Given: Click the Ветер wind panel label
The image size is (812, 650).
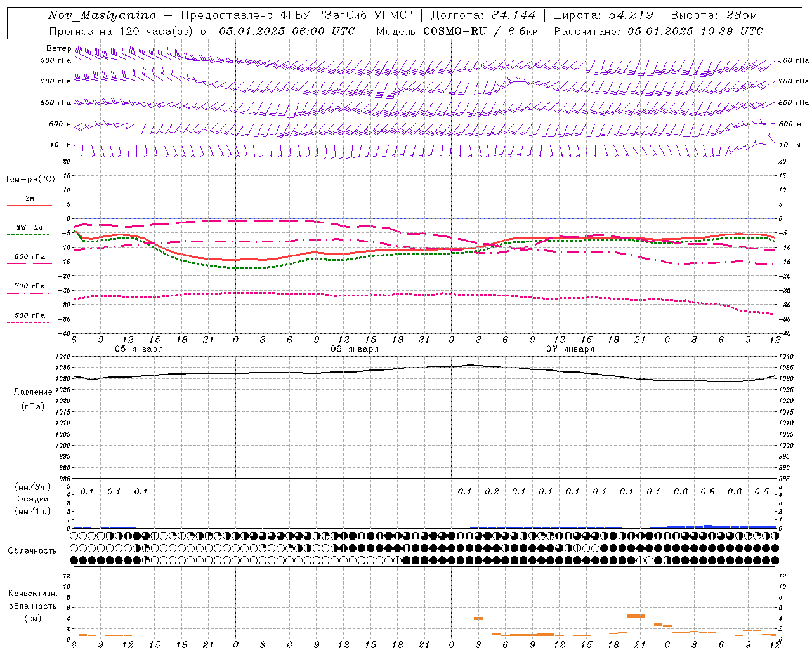Looking at the screenshot, I should 58,48.
